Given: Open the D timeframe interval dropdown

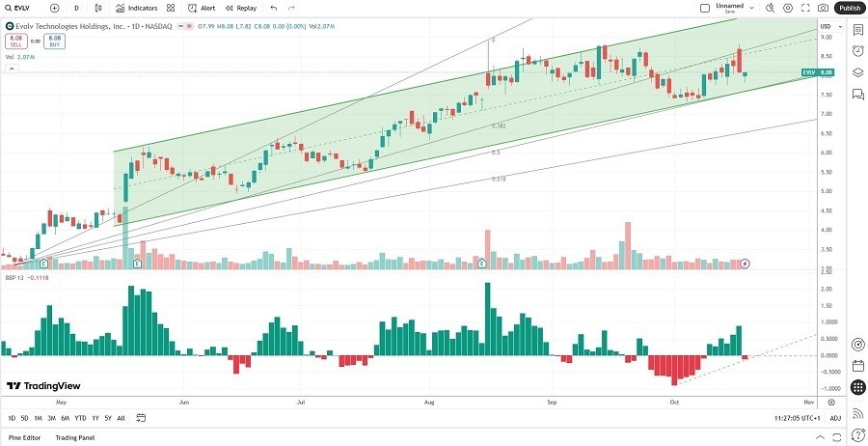Looking at the screenshot, I should coord(76,8).
